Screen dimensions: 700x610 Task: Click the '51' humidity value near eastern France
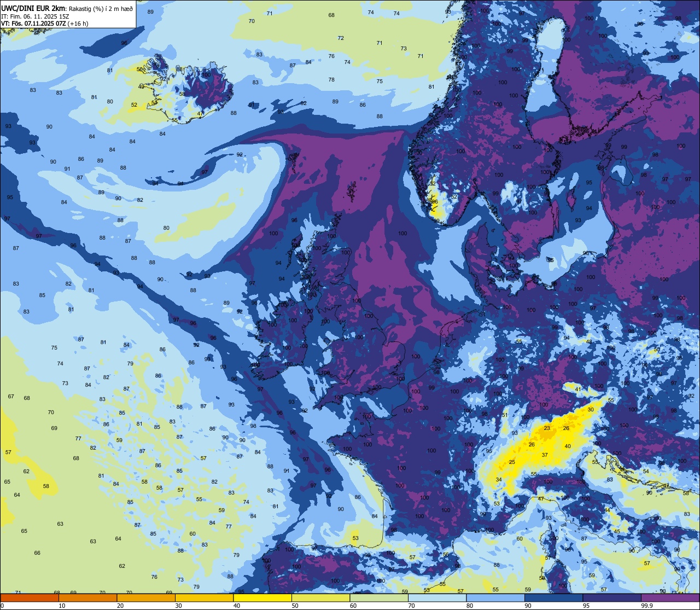pos(505,415)
